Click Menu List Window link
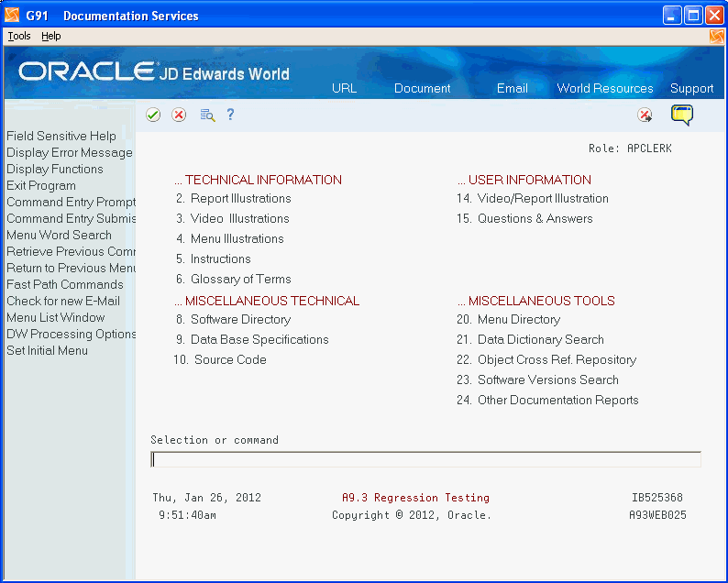Viewport: 728px width, 583px height. tap(56, 317)
